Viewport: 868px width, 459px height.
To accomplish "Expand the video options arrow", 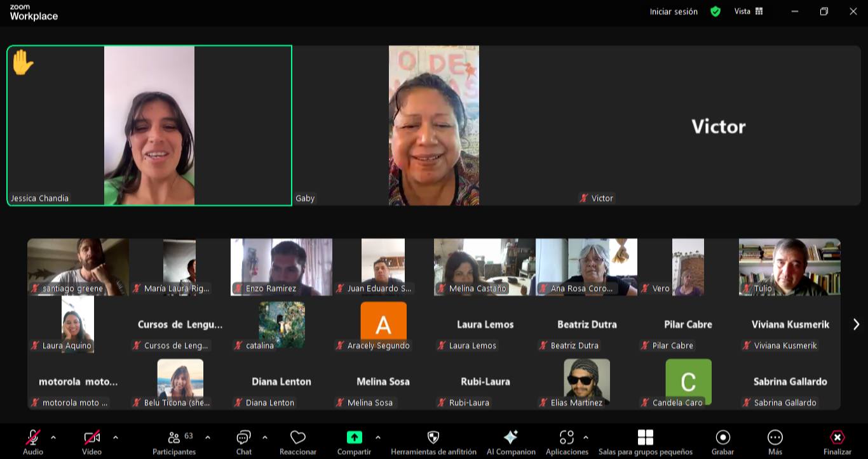I will (x=115, y=437).
